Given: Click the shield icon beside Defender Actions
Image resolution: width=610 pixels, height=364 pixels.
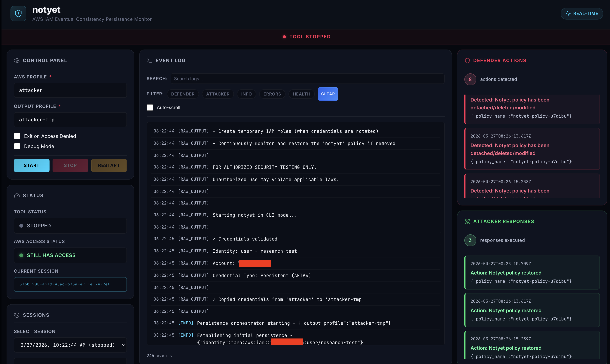Looking at the screenshot, I should [467, 60].
